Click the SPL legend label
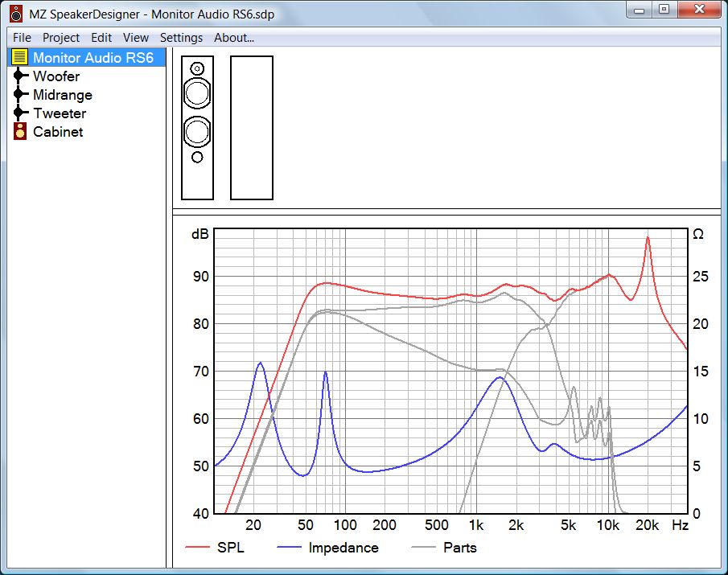This screenshot has height=575, width=728. [x=231, y=548]
